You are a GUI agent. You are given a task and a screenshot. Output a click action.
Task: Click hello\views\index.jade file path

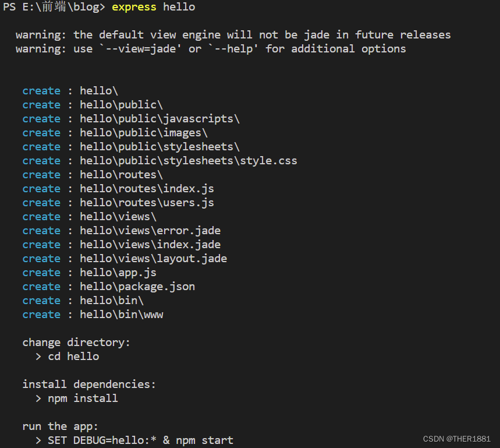[x=150, y=245]
